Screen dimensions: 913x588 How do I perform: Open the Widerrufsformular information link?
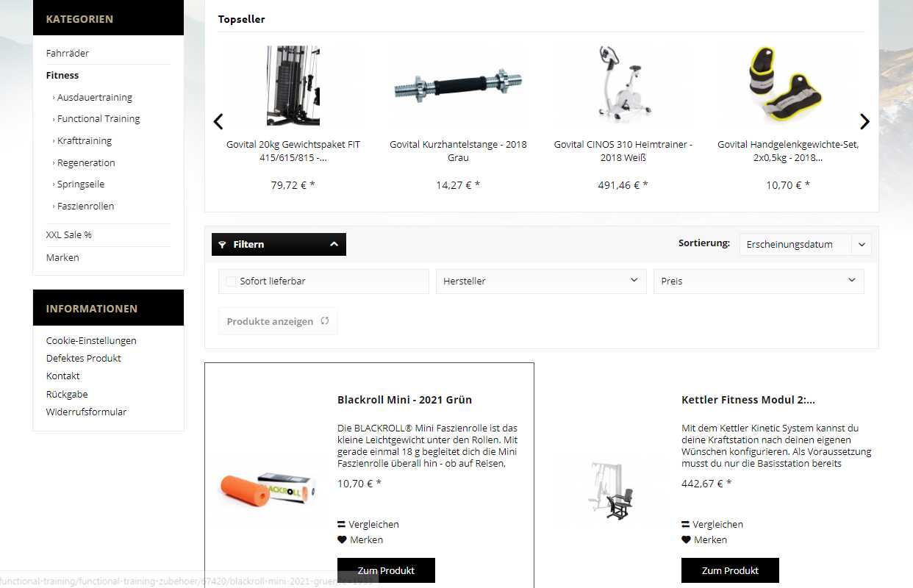(x=86, y=412)
